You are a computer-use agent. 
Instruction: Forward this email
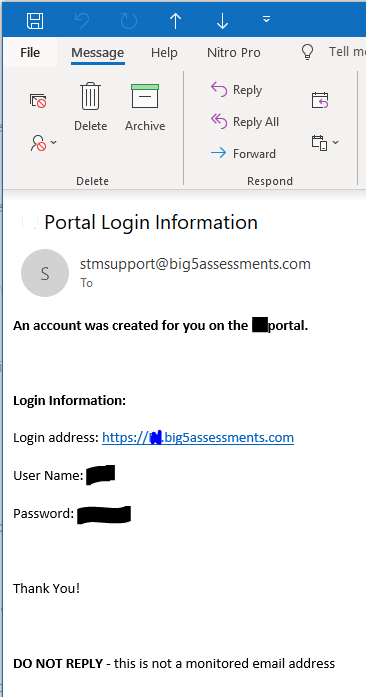pos(243,154)
